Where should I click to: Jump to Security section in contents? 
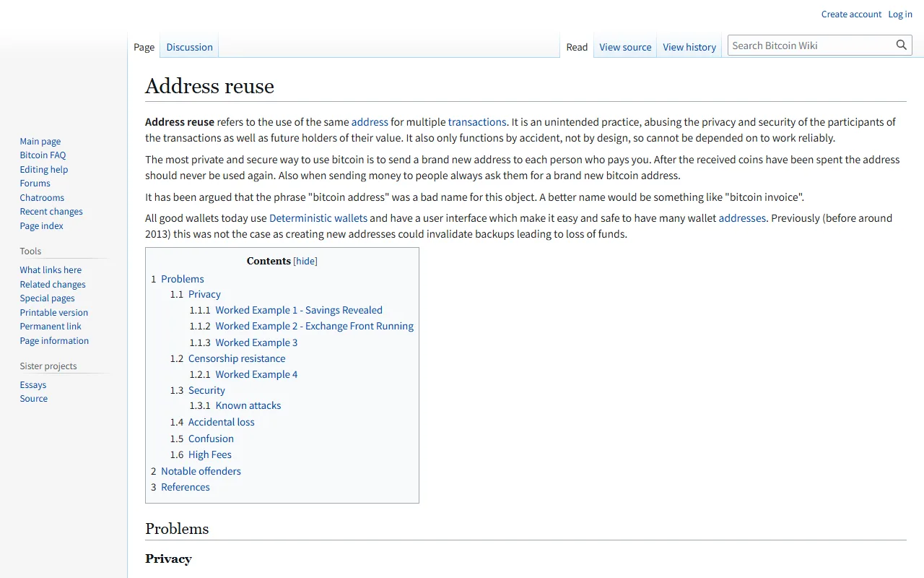(x=206, y=390)
